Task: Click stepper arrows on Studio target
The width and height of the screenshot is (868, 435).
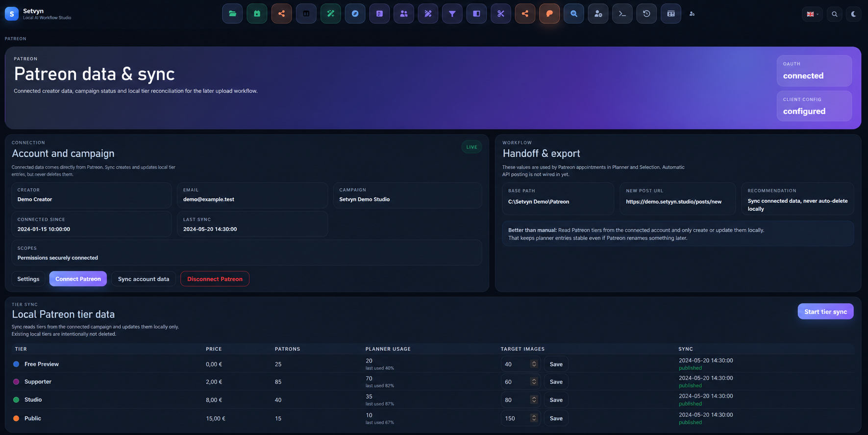Action: point(534,400)
